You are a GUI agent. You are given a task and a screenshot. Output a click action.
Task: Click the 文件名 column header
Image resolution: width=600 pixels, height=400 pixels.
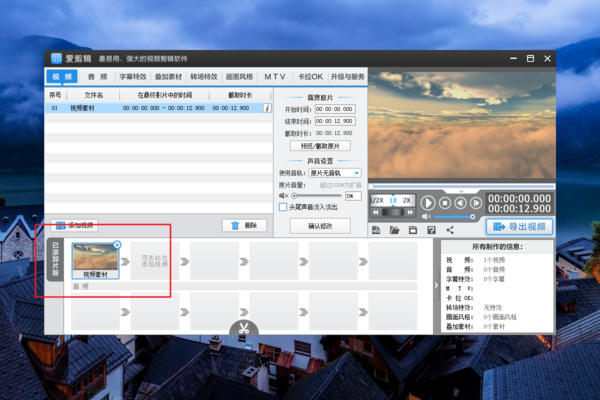[94, 95]
